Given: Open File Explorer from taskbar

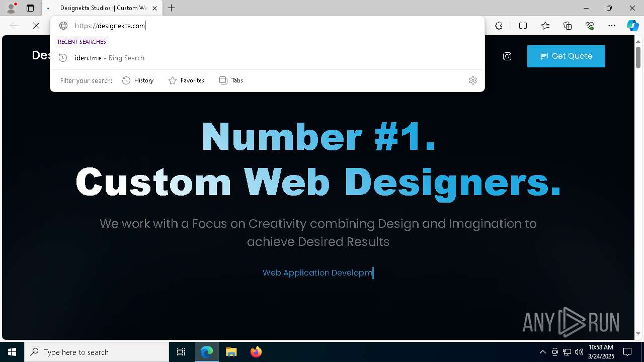Looking at the screenshot, I should click(x=231, y=352).
